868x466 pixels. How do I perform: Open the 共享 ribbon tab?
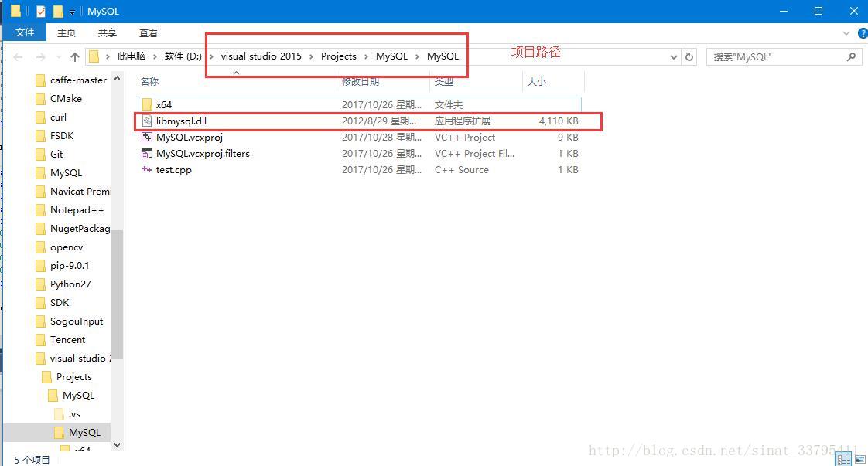pos(108,33)
